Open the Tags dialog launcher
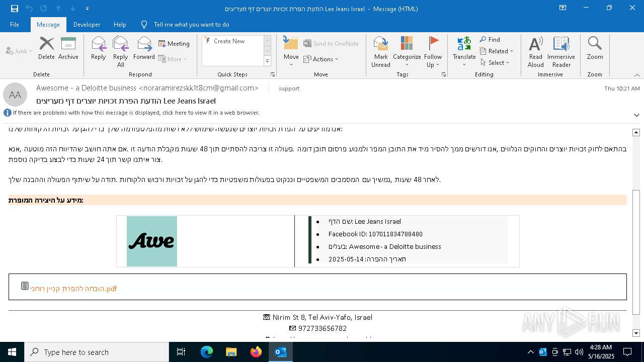The height and width of the screenshot is (362, 644). (x=444, y=74)
